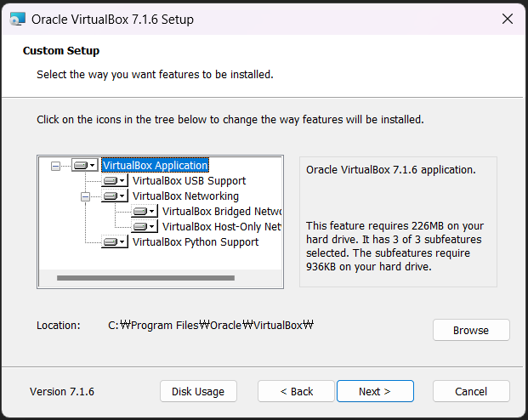528x420 pixels.
Task: Select VirtualBox USB Support in the tree
Action: (x=189, y=181)
